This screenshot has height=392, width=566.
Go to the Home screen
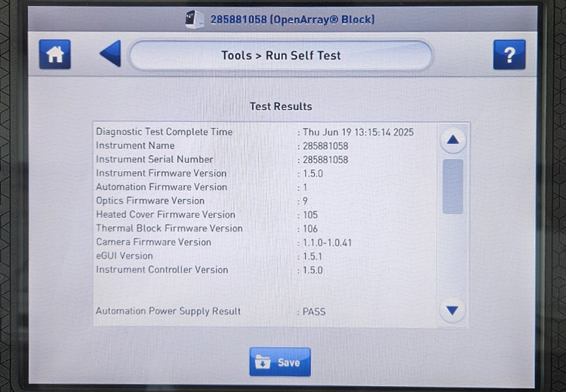[x=55, y=55]
